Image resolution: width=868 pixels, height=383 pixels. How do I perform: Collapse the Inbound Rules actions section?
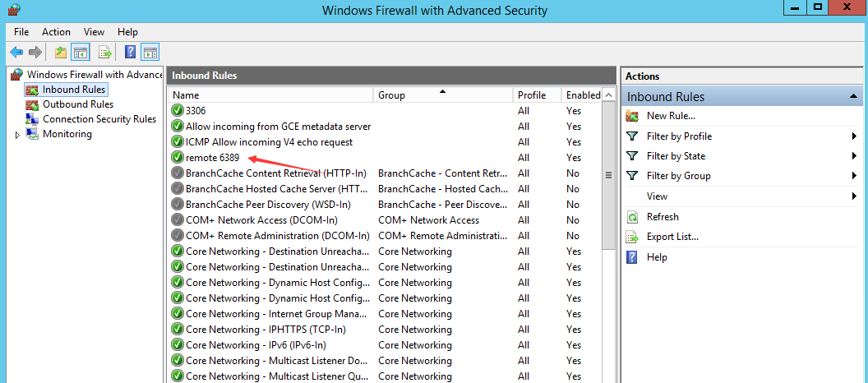pos(854,97)
